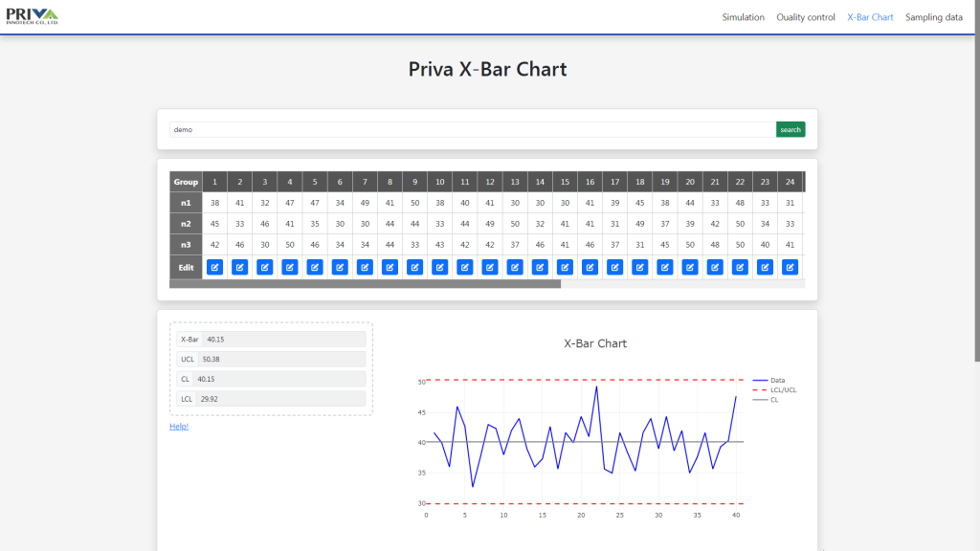Image resolution: width=980 pixels, height=551 pixels.
Task: Edit Group 7 data
Action: pyautogui.click(x=365, y=268)
